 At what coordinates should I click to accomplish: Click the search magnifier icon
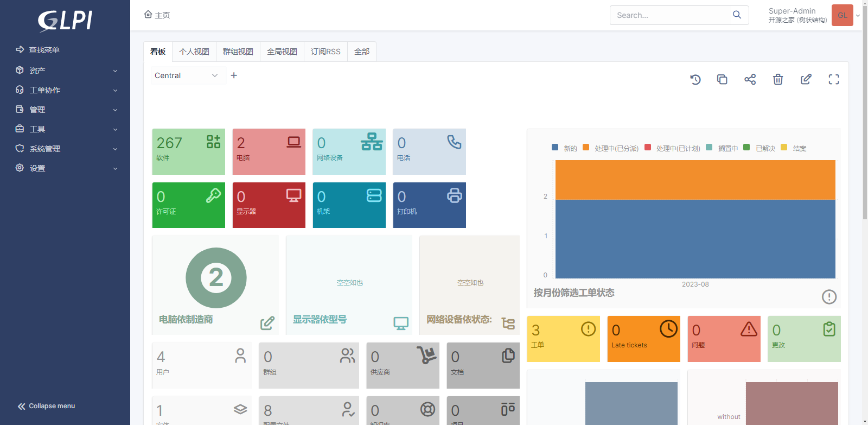tap(737, 15)
